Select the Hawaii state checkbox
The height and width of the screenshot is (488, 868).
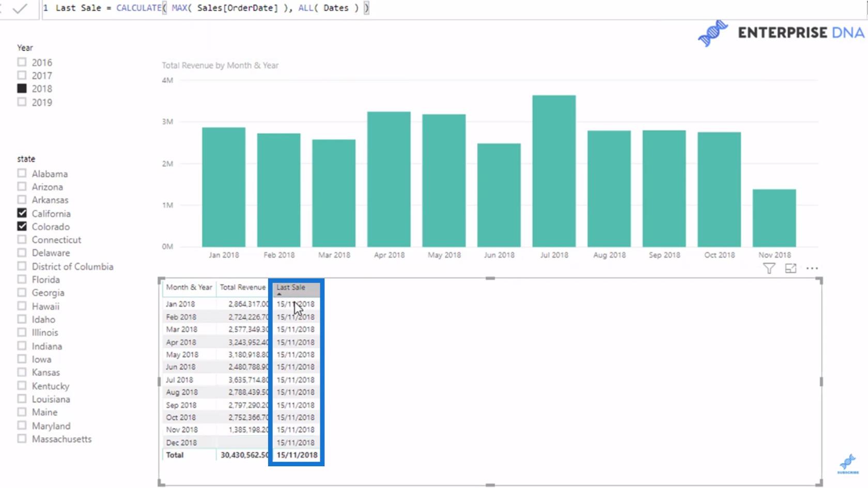(22, 306)
